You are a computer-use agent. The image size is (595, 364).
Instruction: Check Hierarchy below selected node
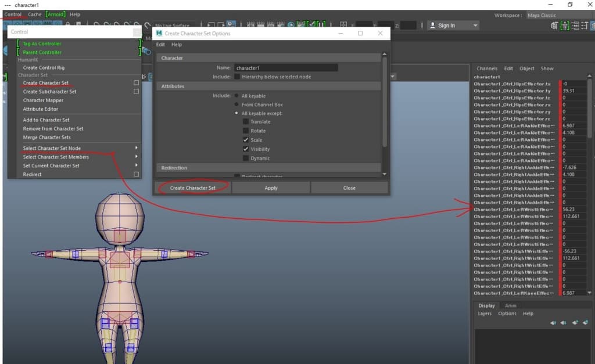click(x=236, y=77)
